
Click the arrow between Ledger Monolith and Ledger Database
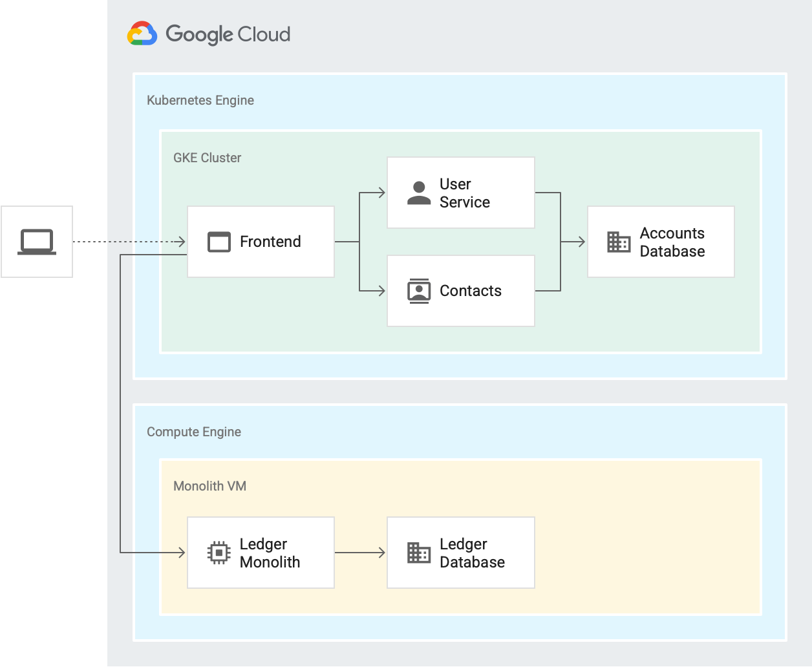coord(360,553)
